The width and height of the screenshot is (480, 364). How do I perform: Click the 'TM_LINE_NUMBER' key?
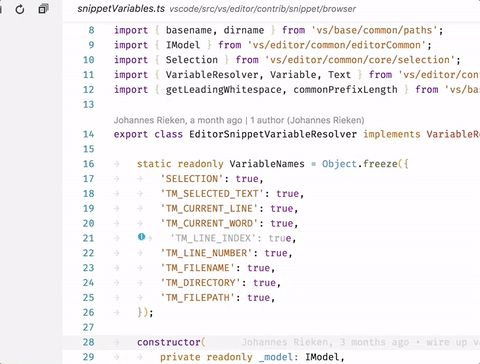point(206,253)
